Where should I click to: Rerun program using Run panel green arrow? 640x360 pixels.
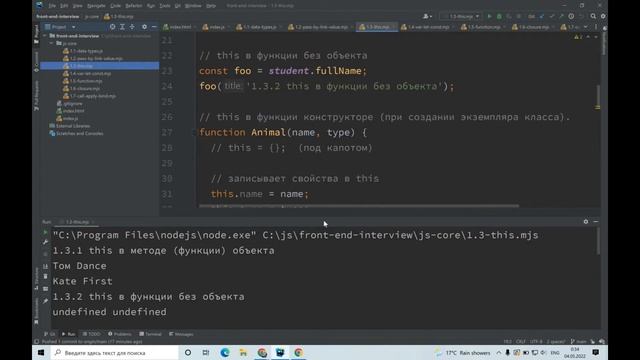45,232
